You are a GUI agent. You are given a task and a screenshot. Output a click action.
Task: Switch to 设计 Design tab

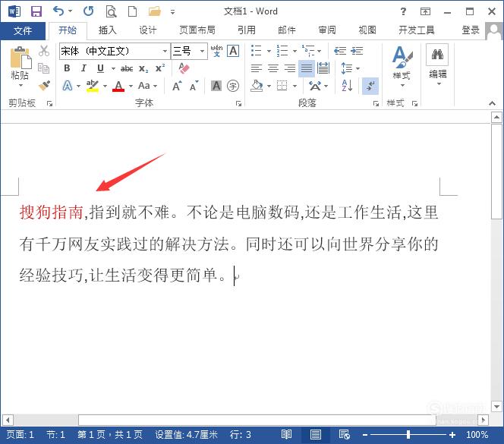pyautogui.click(x=147, y=30)
